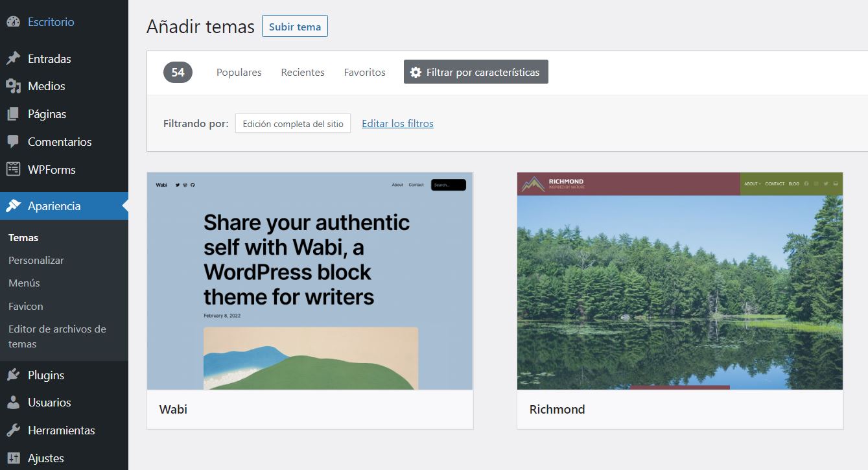Screen dimensions: 868x470
Task: Click the Medios media icon
Action: (x=13, y=86)
